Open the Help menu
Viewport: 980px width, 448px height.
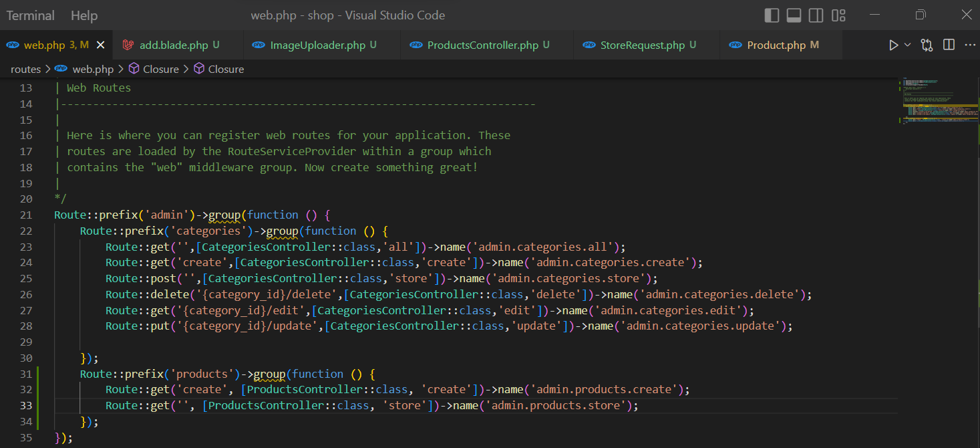[x=84, y=15]
